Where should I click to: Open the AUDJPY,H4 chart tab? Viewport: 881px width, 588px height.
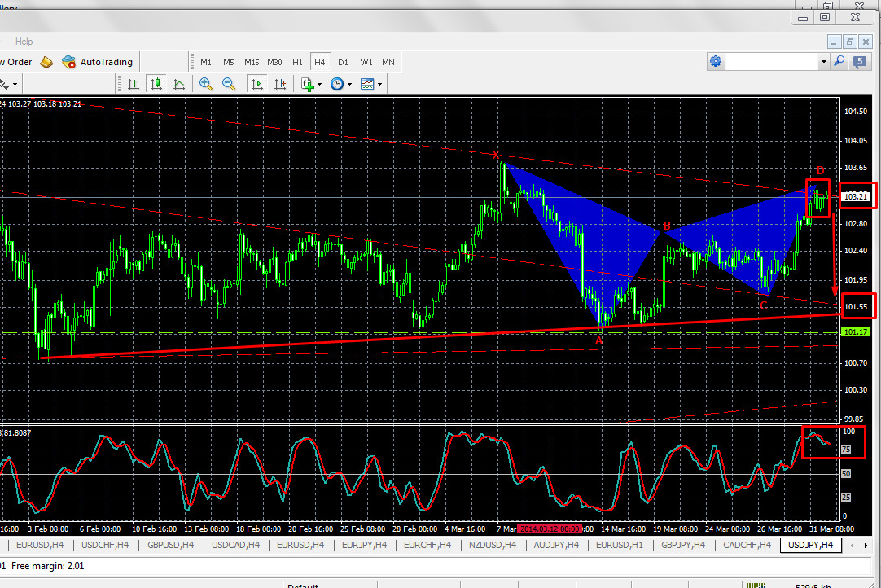[x=556, y=545]
